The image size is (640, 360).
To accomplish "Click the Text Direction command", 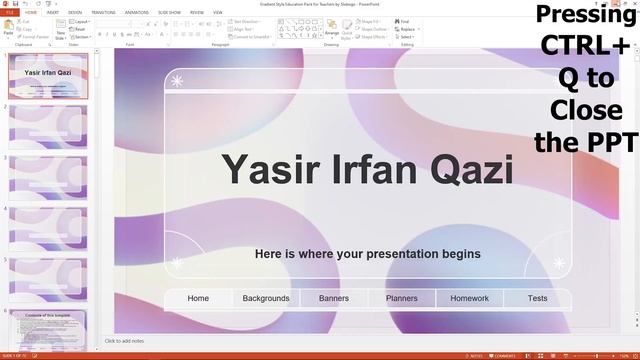I will [245, 21].
